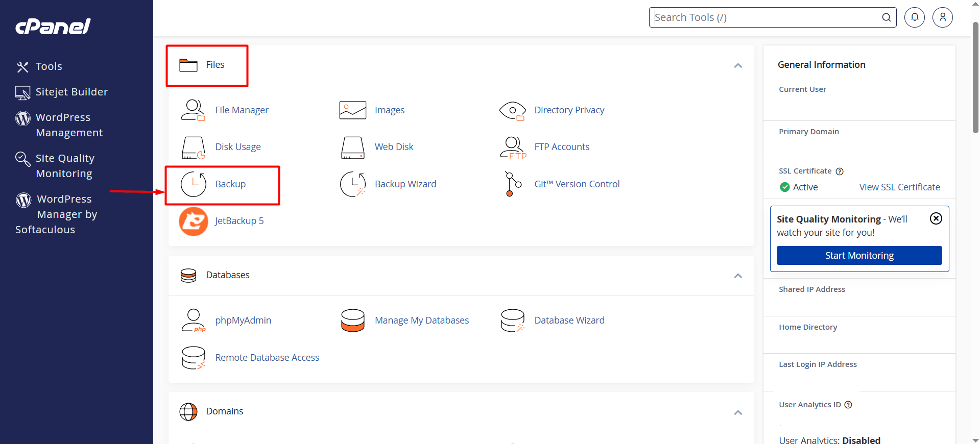Follow the View SSL Certificate link
980x444 pixels.
[x=899, y=187]
